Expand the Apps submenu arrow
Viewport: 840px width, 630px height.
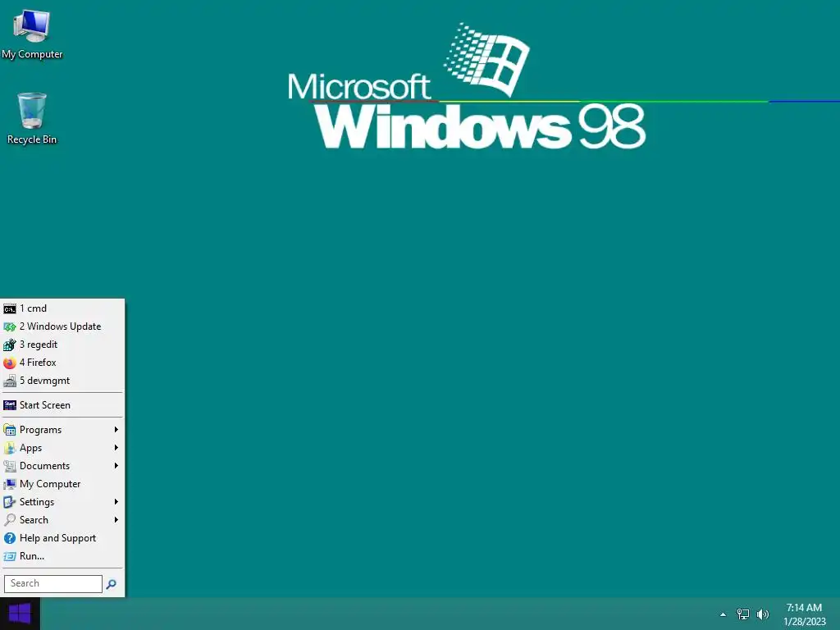point(116,448)
